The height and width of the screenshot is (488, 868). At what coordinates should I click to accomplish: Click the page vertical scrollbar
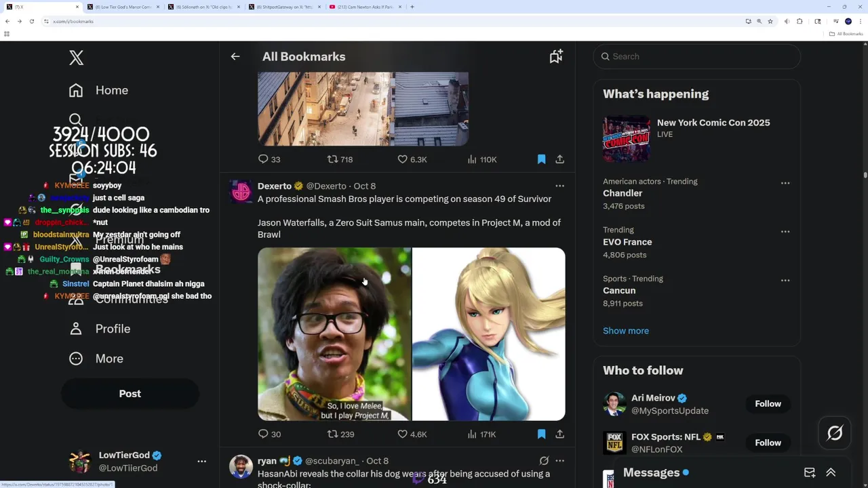pos(865,174)
